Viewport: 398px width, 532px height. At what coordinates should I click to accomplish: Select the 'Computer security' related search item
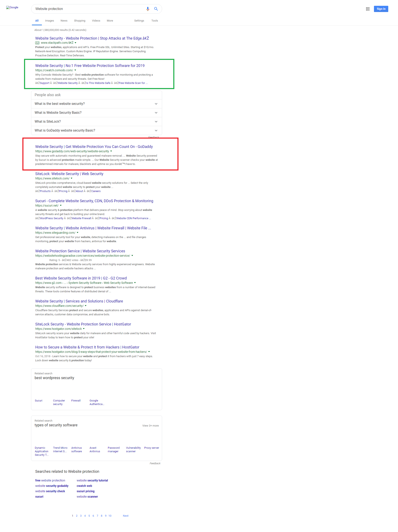coord(59,402)
